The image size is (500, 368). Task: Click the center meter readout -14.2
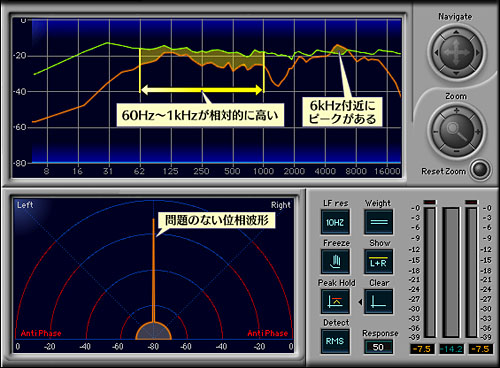pos(451,349)
